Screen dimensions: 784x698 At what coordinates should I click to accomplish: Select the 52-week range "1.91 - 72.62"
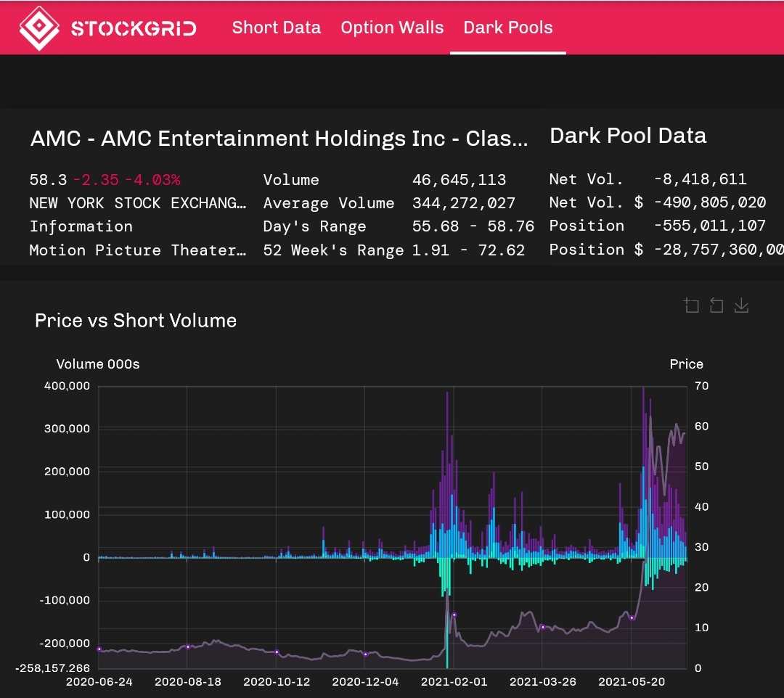[x=468, y=250]
